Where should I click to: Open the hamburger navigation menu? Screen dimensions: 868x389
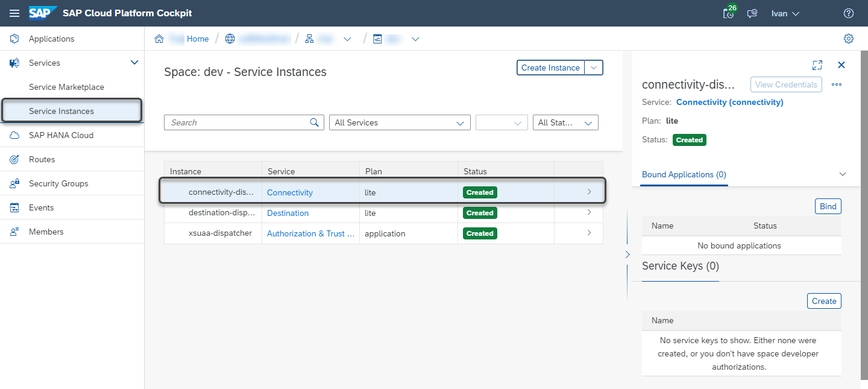click(x=14, y=13)
